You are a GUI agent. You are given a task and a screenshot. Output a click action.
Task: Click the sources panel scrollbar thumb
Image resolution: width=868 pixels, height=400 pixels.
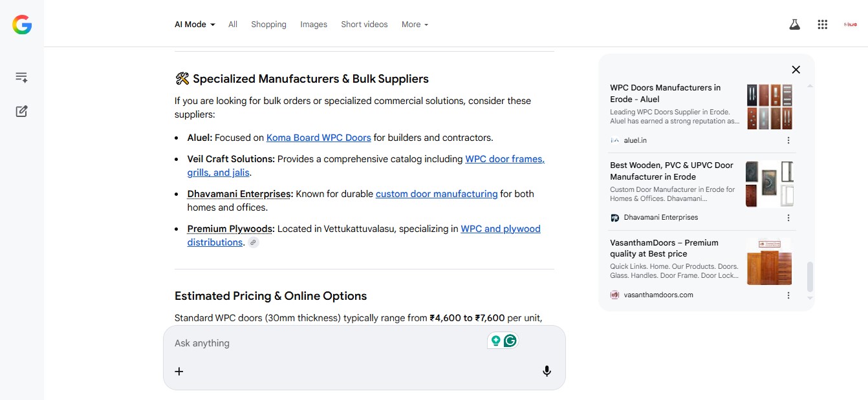810,277
